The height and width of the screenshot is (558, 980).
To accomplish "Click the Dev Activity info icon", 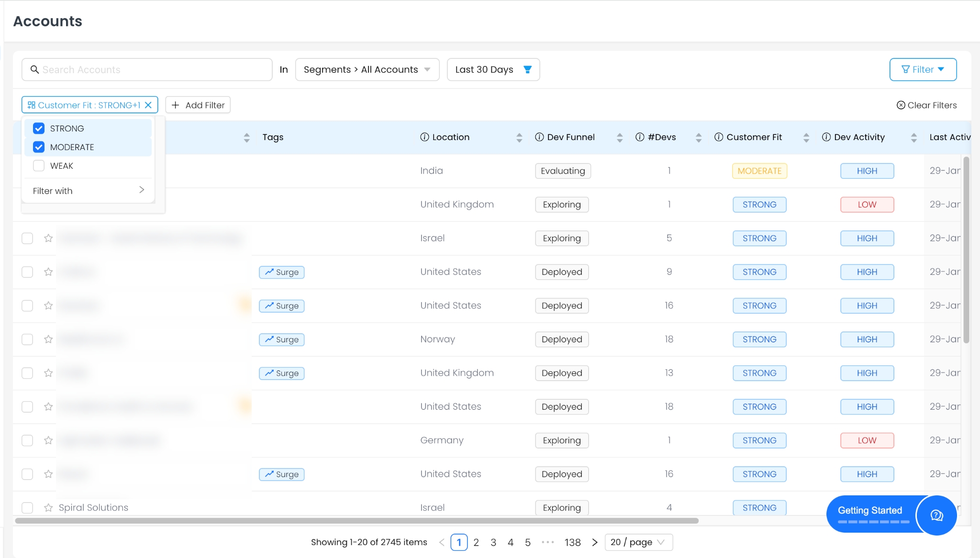I will click(x=826, y=137).
